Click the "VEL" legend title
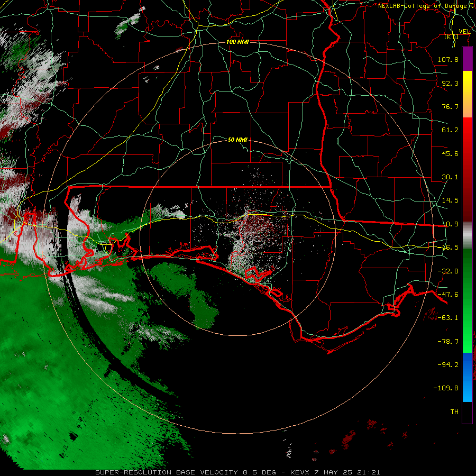The image size is (476, 476). click(464, 31)
